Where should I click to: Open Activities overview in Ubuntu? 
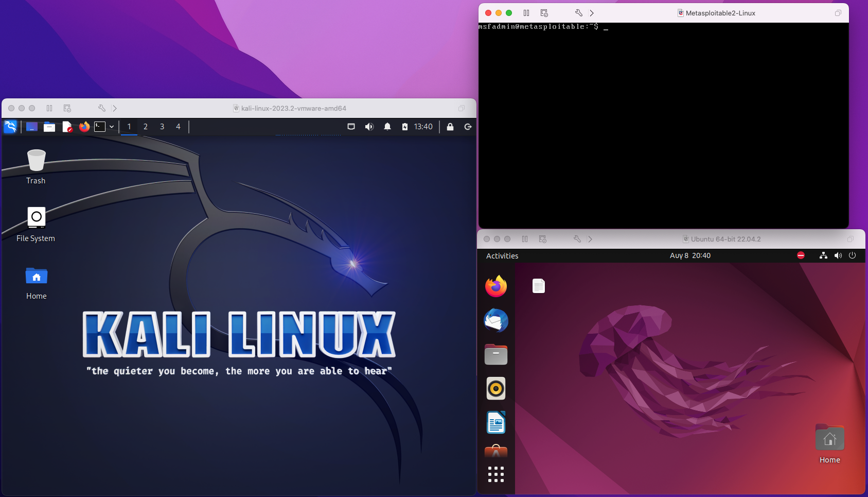502,256
